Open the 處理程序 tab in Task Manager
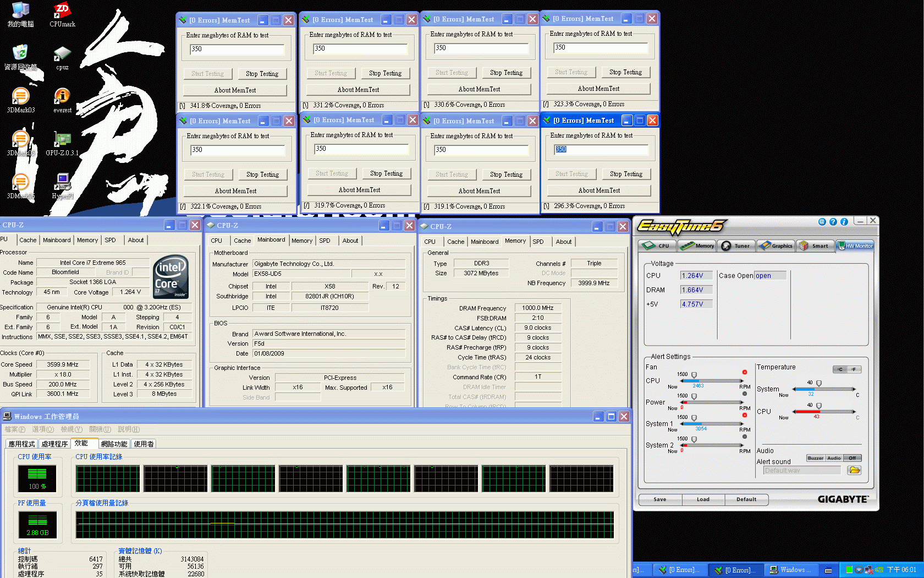The width and height of the screenshot is (924, 578). pyautogui.click(x=54, y=444)
